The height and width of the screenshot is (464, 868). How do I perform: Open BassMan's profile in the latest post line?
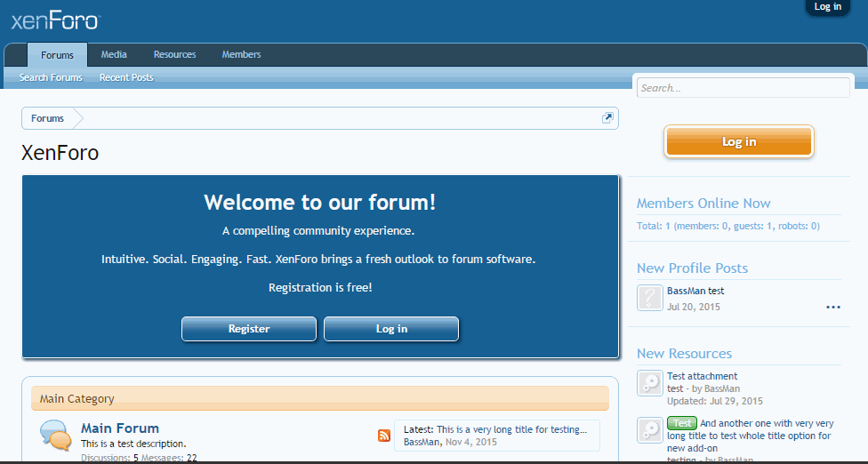point(422,442)
